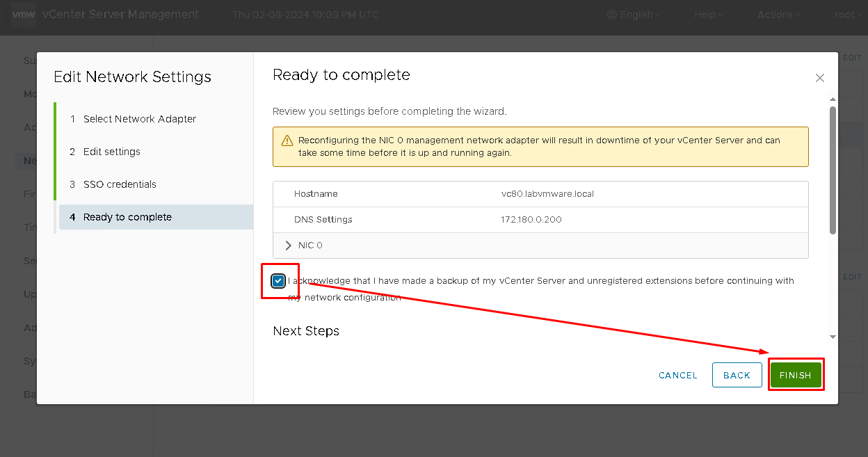868x457 pixels.
Task: Click the DNS Settings label
Action: pyautogui.click(x=323, y=220)
